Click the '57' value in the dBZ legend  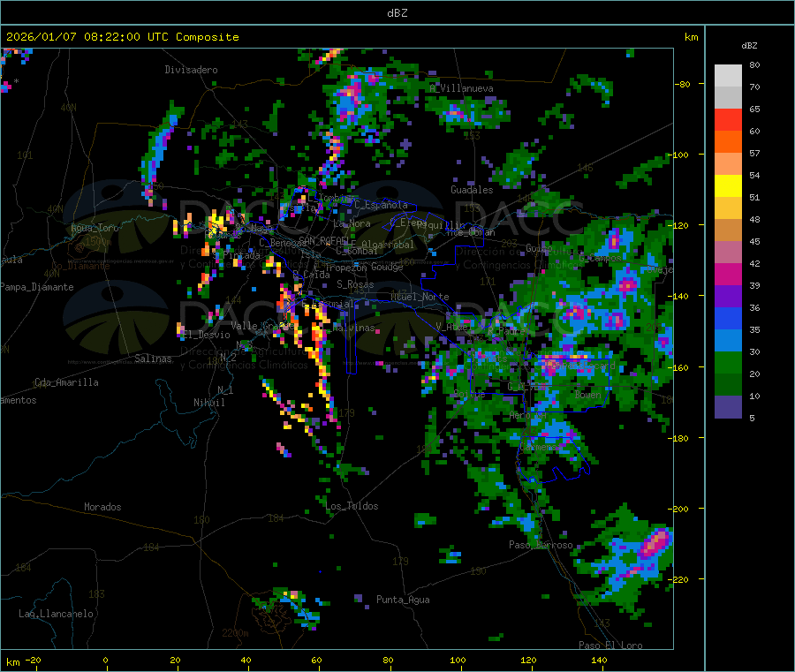pos(754,154)
